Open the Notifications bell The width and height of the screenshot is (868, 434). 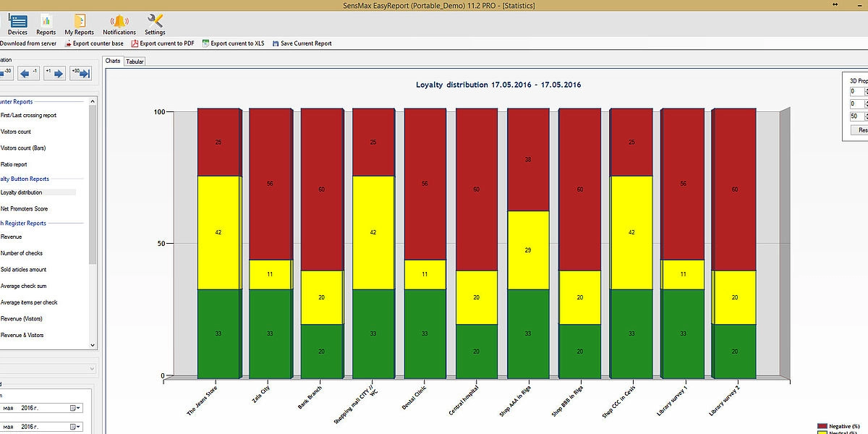(x=119, y=24)
